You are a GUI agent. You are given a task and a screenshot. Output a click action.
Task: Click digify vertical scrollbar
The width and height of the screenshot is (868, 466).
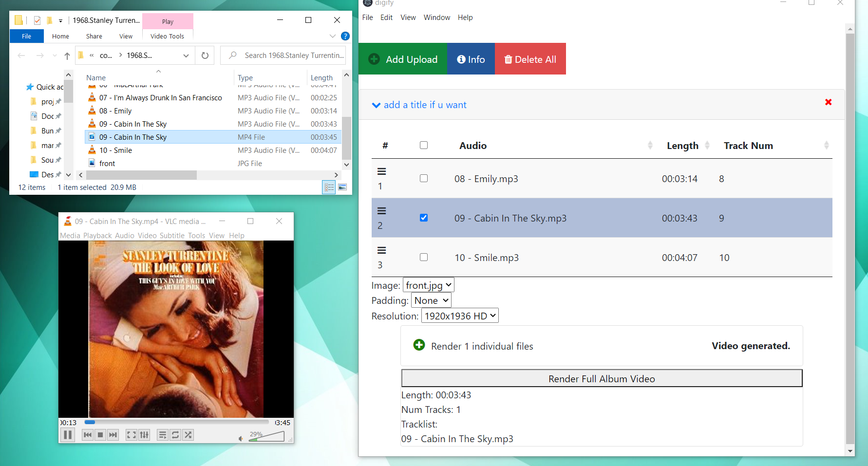pyautogui.click(x=850, y=239)
